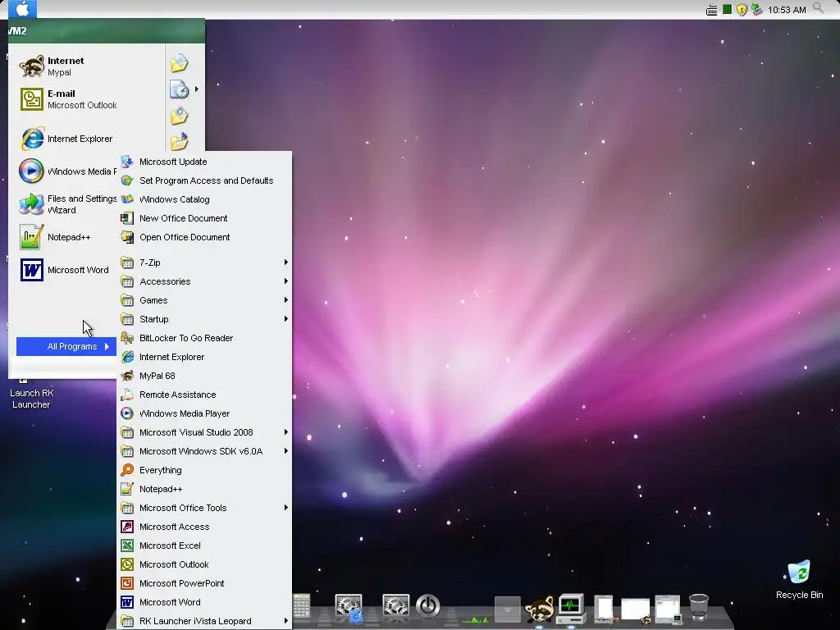Select Open Office Document

coord(204,237)
